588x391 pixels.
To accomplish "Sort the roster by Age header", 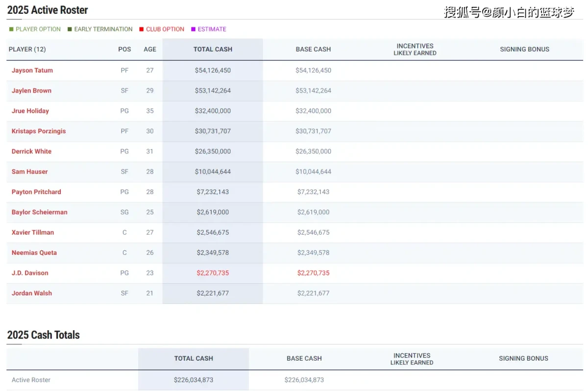I will 150,49.
